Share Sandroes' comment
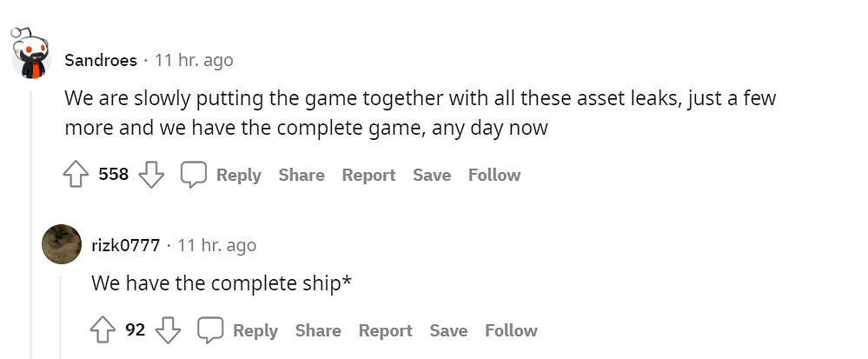The image size is (868, 359). coord(301,175)
